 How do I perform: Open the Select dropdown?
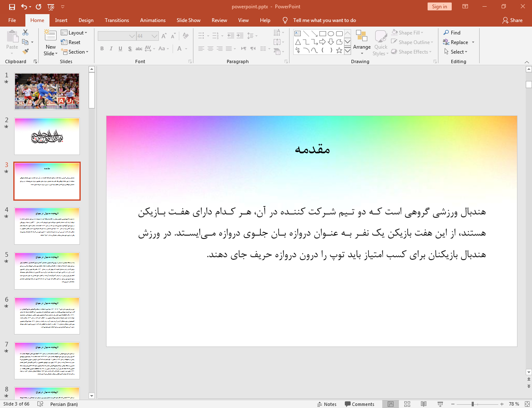tap(456, 52)
